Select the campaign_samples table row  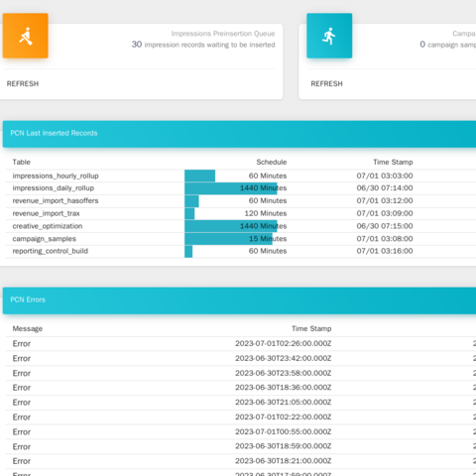[241, 239]
